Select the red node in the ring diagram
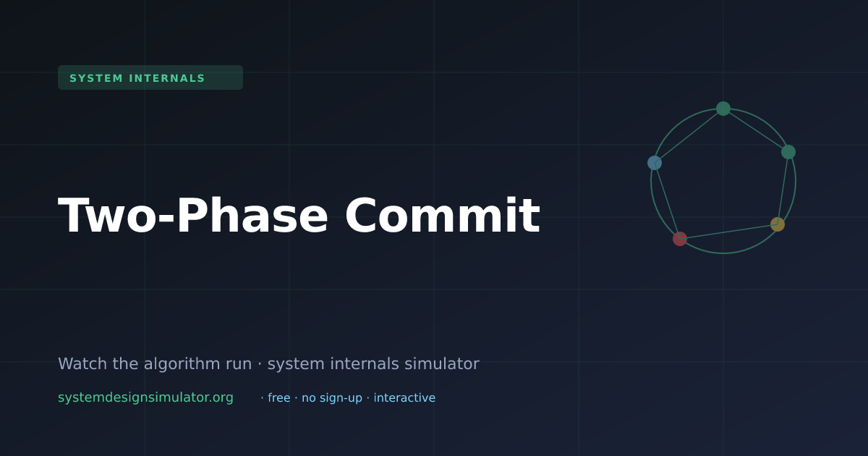868x456 pixels. coord(680,239)
